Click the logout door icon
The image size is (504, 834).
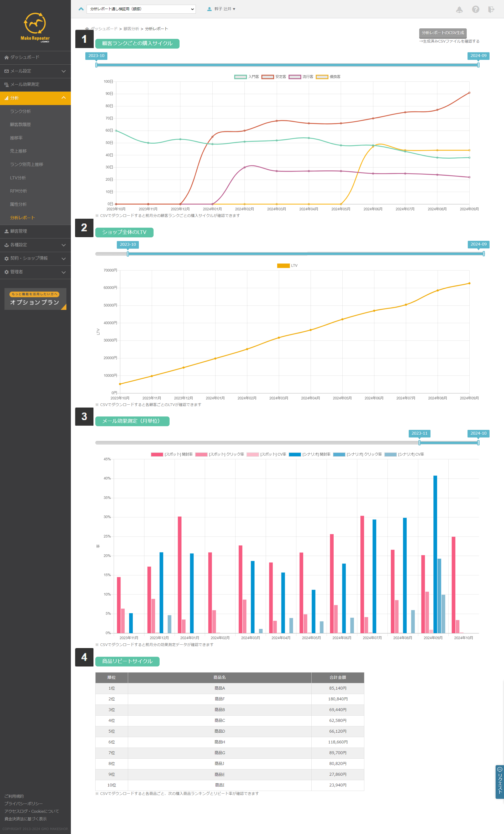click(x=491, y=9)
